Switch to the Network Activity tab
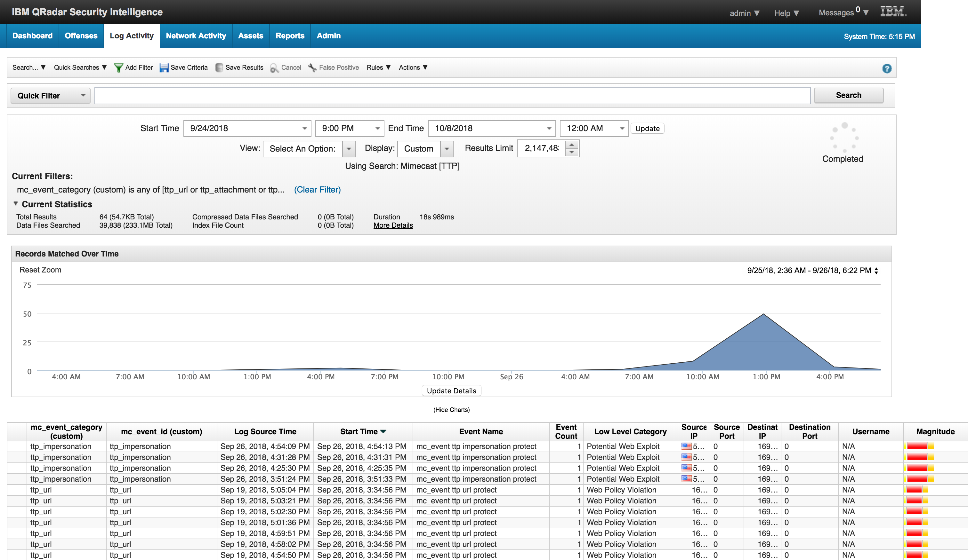Screen dimensions: 968x560 pyautogui.click(x=196, y=36)
